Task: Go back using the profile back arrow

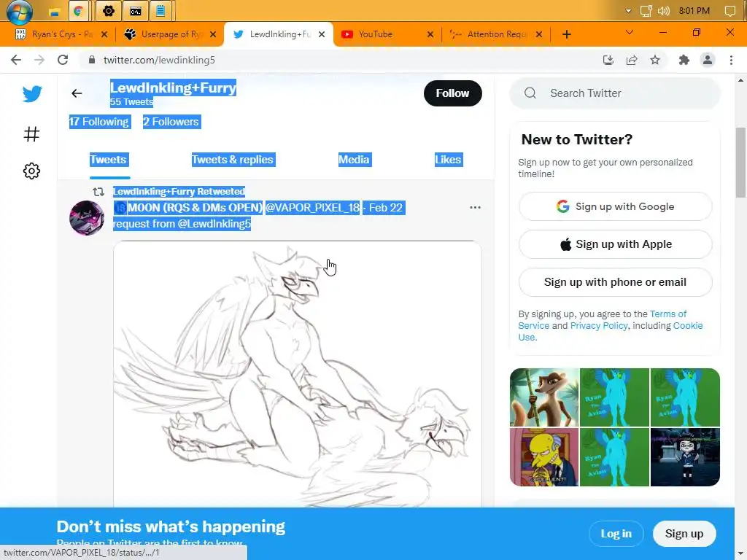Action: pos(77,93)
